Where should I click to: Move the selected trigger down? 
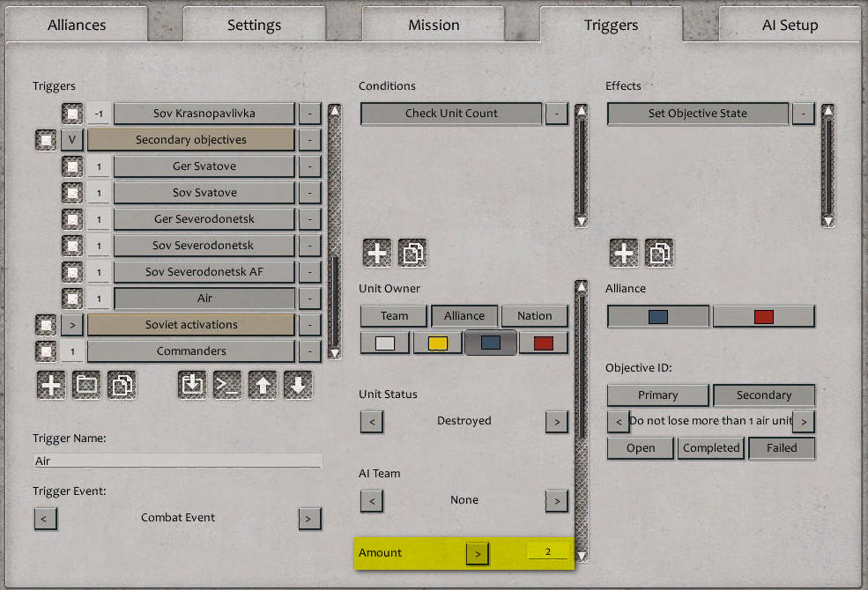tap(298, 385)
